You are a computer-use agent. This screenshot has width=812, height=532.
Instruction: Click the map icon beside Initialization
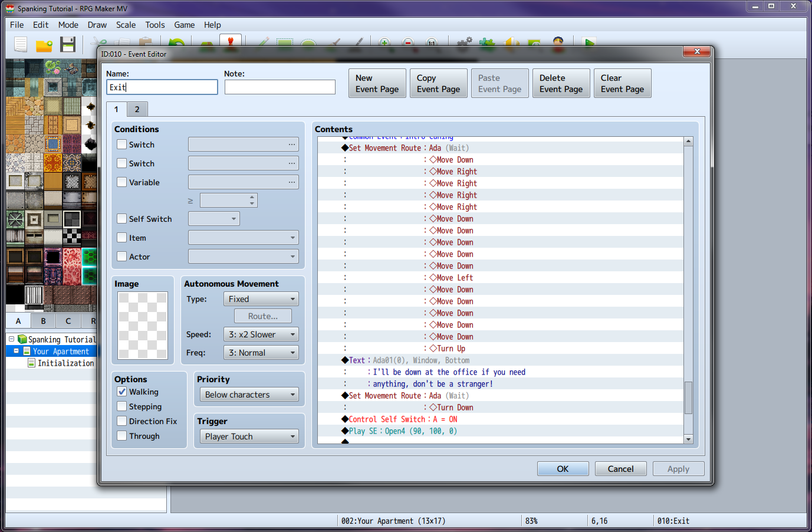31,363
